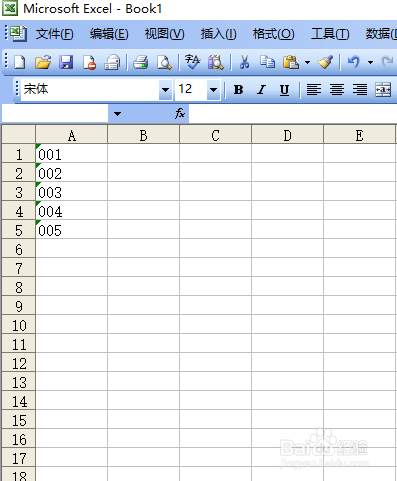The height and width of the screenshot is (481, 397).
Task: Open a file with the folder icon
Action: (43, 62)
